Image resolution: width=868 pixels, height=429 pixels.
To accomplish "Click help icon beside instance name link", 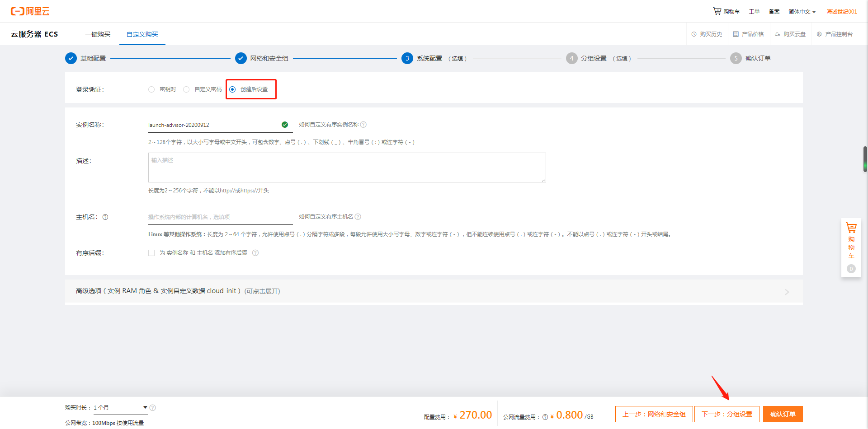I will pyautogui.click(x=363, y=125).
